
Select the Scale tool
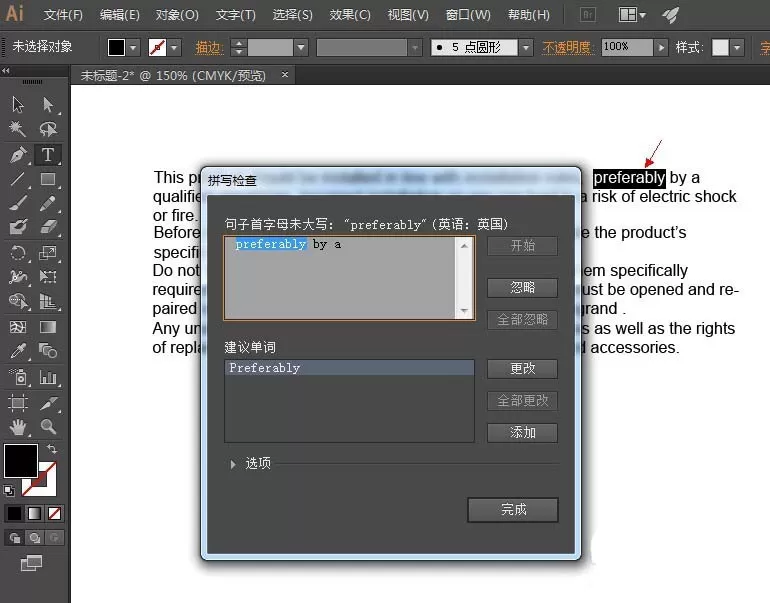48,253
